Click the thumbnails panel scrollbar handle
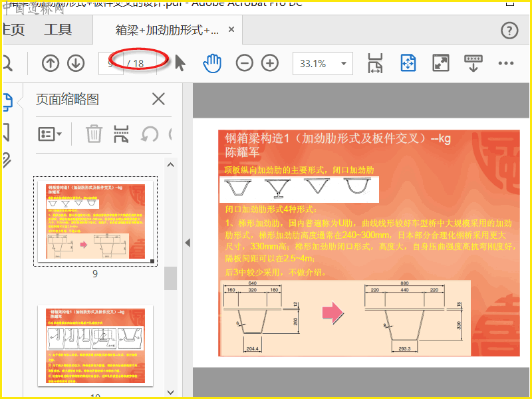This screenshot has height=399, width=532. pos(171,278)
